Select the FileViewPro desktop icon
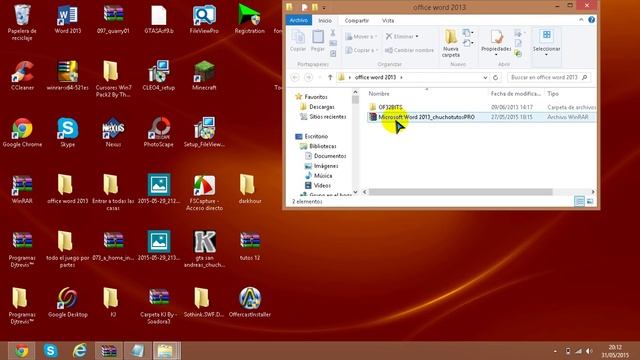The height and width of the screenshot is (360, 640). [204, 19]
